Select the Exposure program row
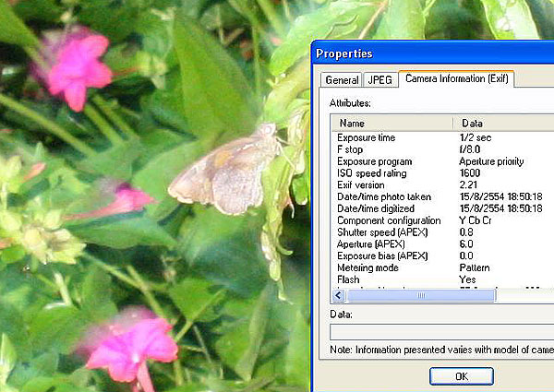 click(x=443, y=161)
